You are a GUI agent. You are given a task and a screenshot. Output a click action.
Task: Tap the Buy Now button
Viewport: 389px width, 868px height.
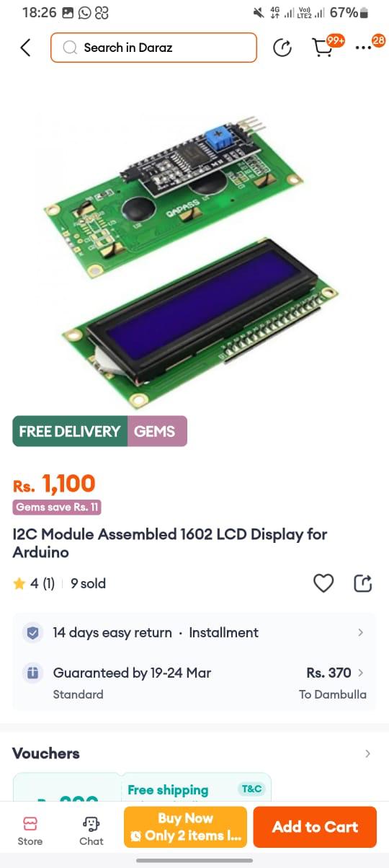pyautogui.click(x=186, y=827)
